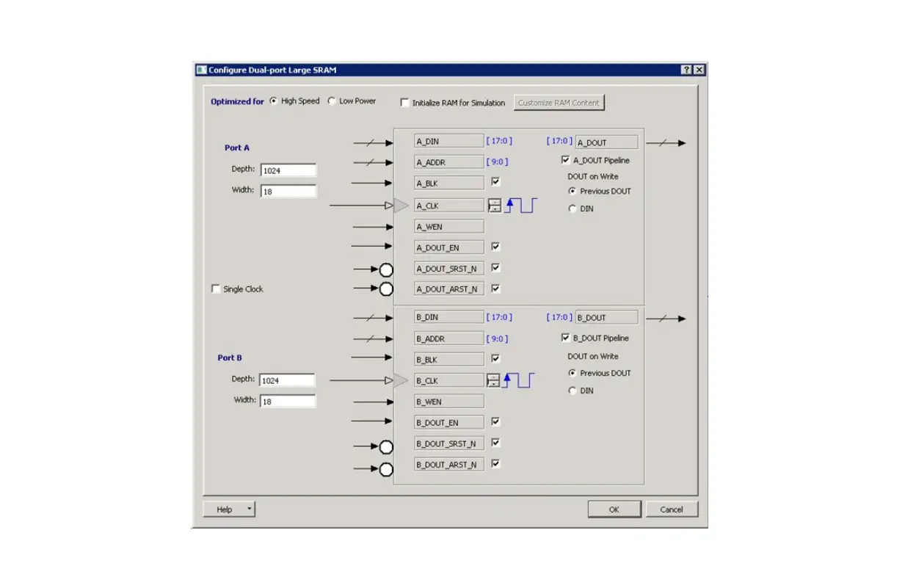Click the Port B Width input field

tap(288, 400)
